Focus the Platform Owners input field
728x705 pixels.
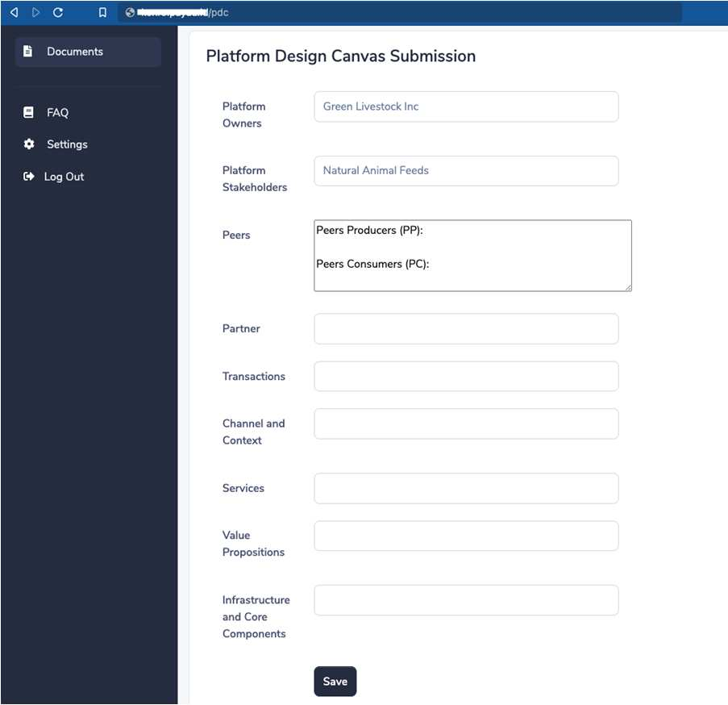point(466,106)
